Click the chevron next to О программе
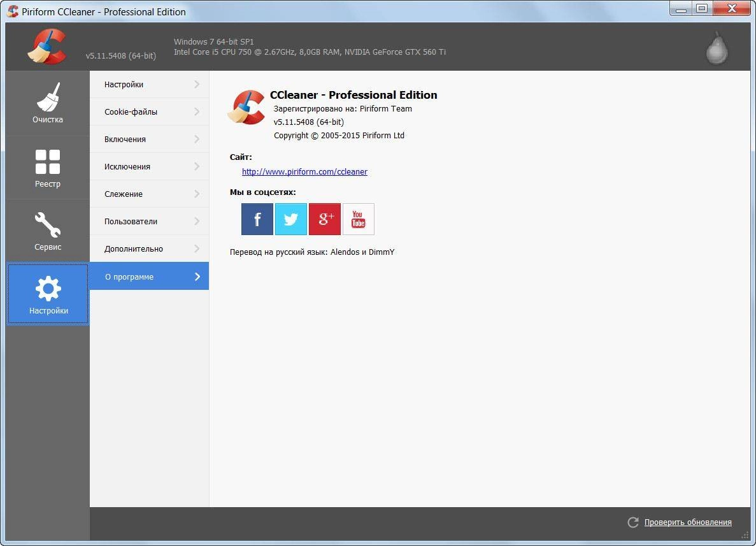This screenshot has width=756, height=546. [197, 277]
